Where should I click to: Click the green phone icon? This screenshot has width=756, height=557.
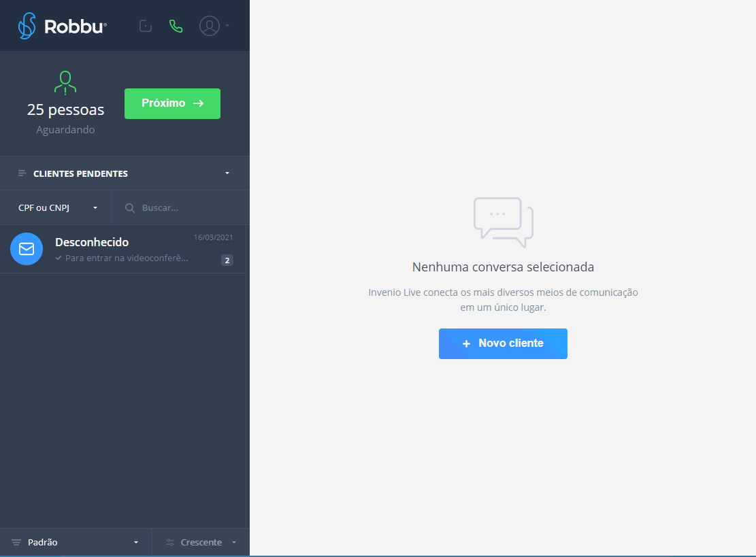point(176,26)
